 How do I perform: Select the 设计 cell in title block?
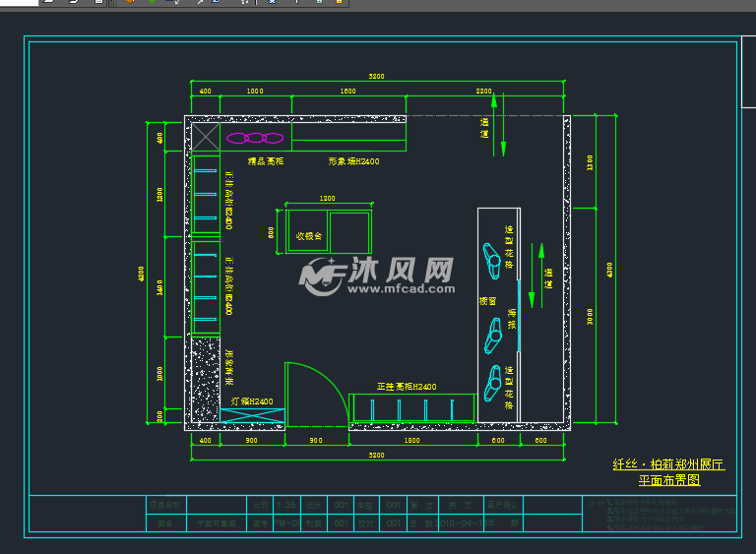pos(313,505)
